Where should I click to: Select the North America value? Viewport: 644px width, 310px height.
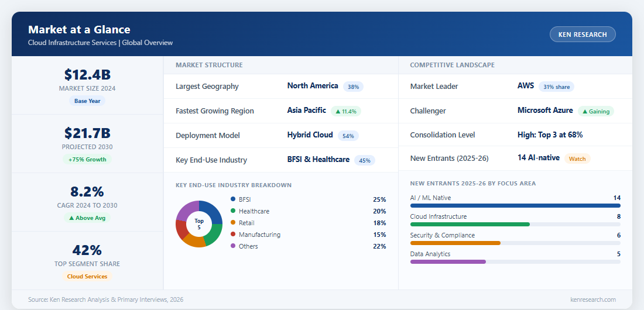pyautogui.click(x=313, y=86)
